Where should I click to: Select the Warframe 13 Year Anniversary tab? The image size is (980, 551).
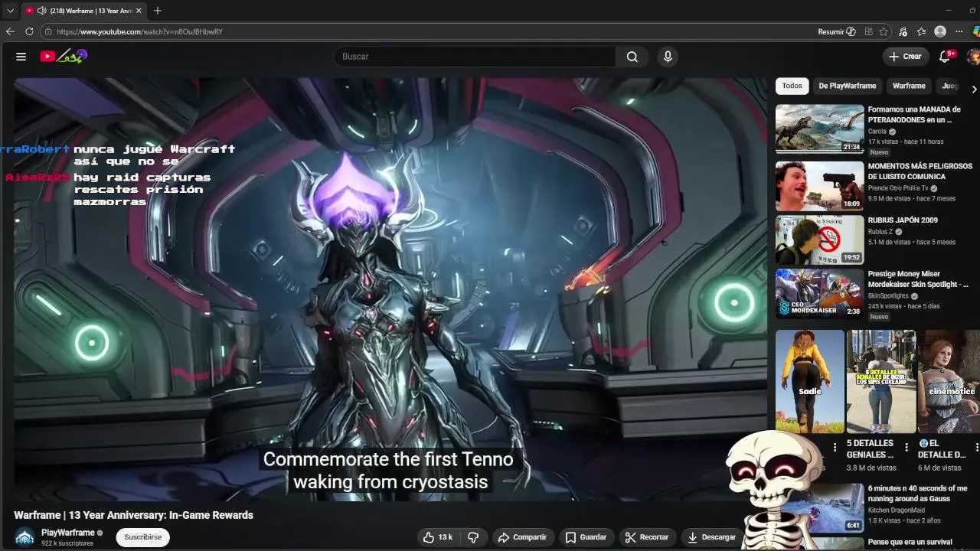(x=83, y=11)
